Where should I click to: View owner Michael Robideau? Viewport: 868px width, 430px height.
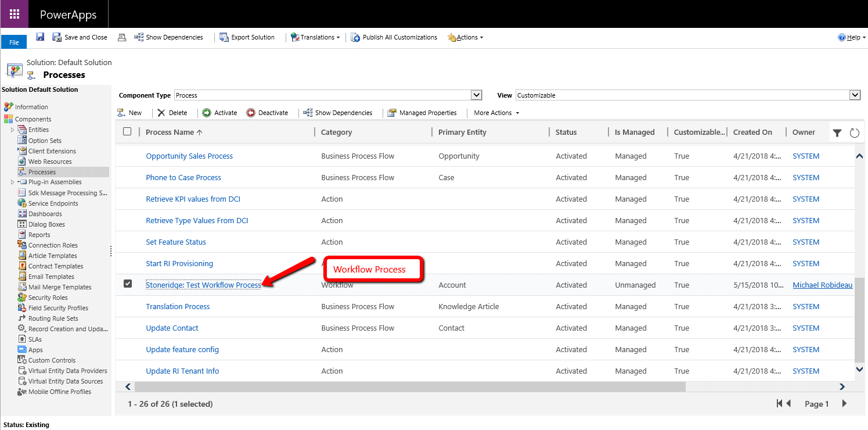tap(822, 285)
